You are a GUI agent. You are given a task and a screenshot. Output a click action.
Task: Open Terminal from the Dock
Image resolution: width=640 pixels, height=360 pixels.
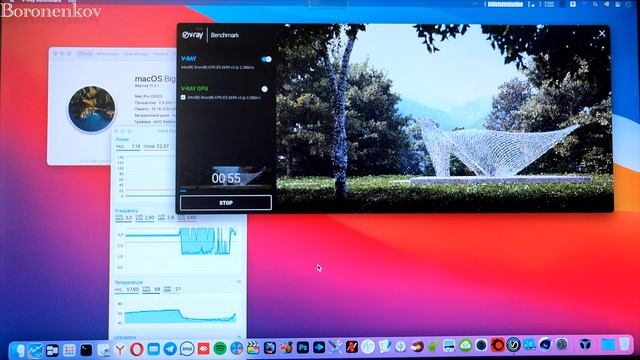click(86, 350)
